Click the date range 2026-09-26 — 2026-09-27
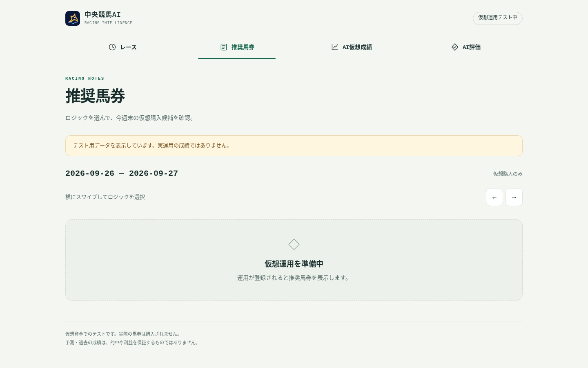The image size is (588, 368). click(x=122, y=173)
